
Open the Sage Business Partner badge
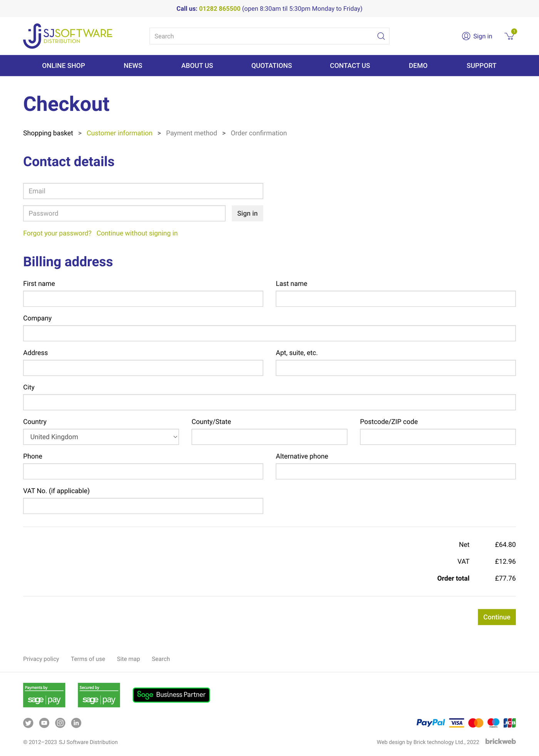point(171,695)
